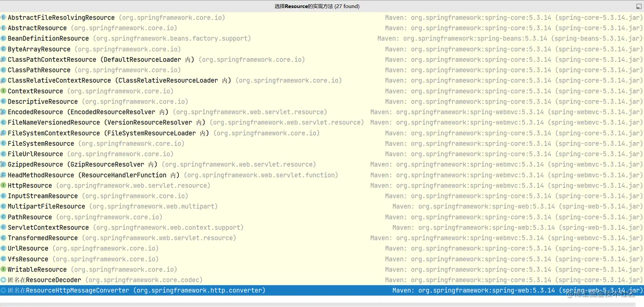
Task: Click the class icon beside FileSystemContextResource
Action: (3, 133)
